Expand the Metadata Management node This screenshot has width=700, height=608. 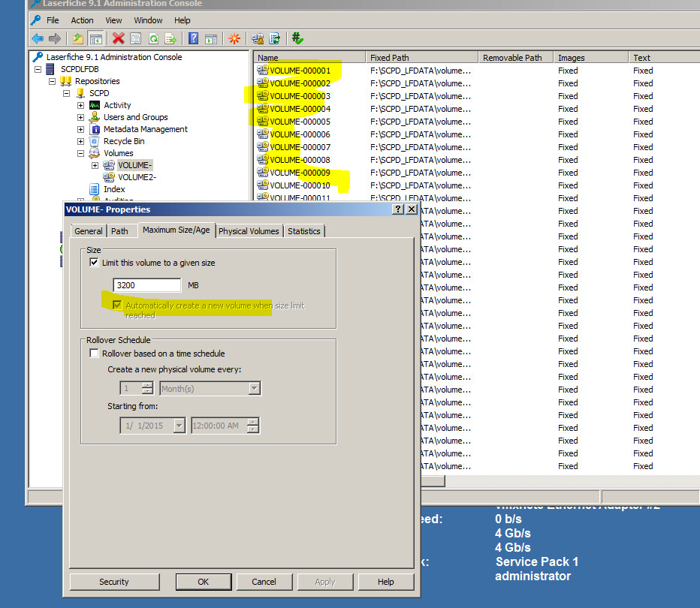pos(80,129)
